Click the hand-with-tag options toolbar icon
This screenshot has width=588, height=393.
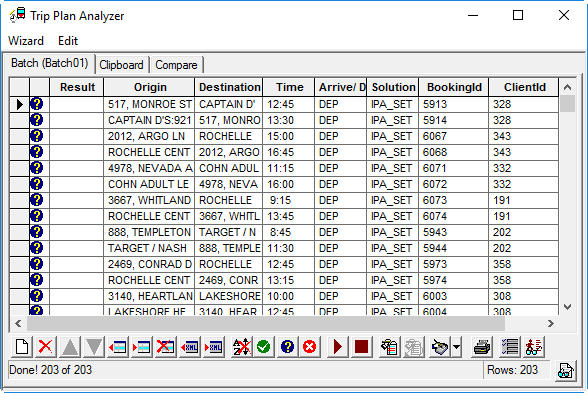tap(440, 347)
